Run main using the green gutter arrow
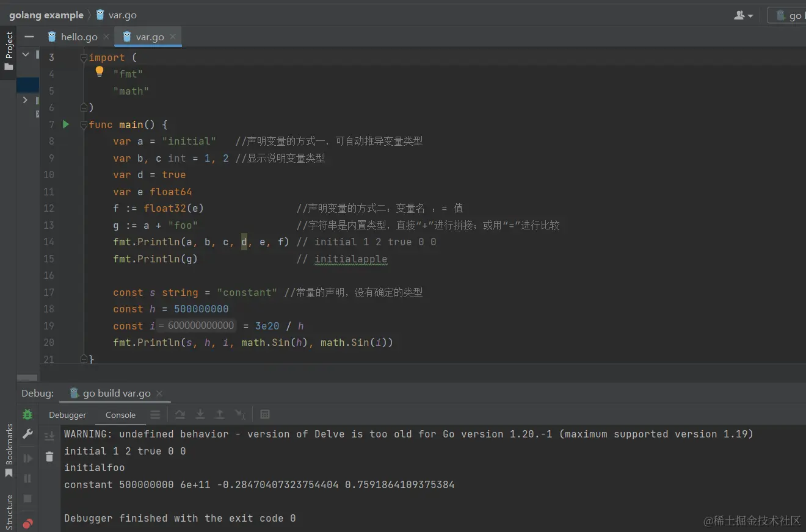This screenshot has height=532, width=806. (x=66, y=124)
